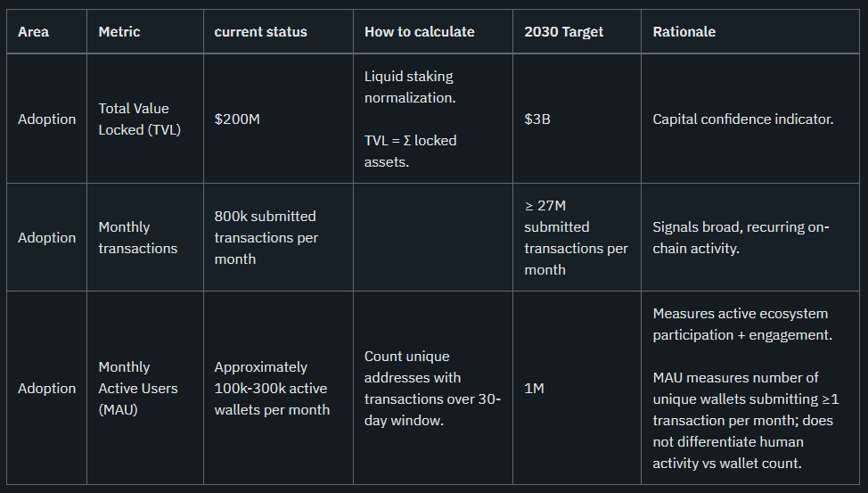Screen dimensions: 868x493
Task: Select the "≥ 27M submitted transactions" target cell
Action: [x=576, y=237]
